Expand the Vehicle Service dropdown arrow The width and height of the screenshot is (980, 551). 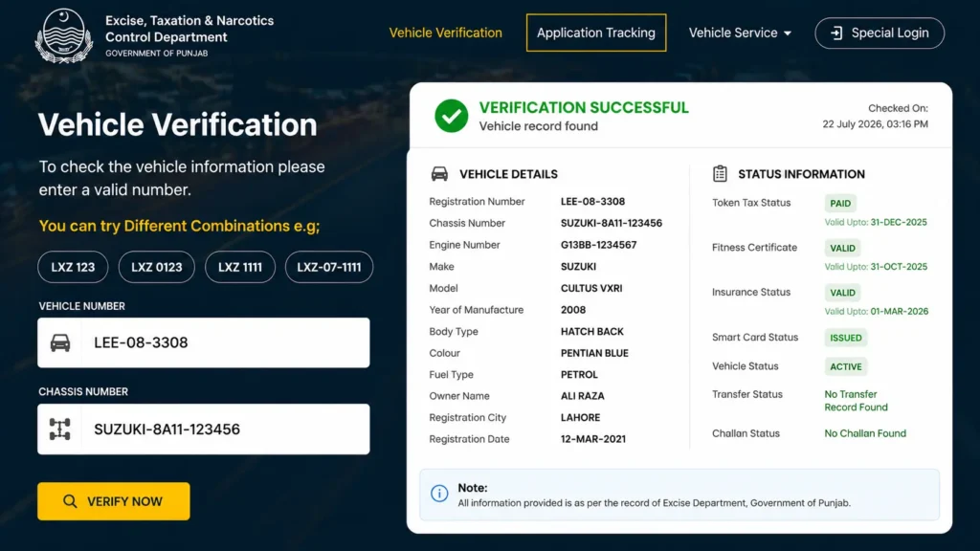788,33
